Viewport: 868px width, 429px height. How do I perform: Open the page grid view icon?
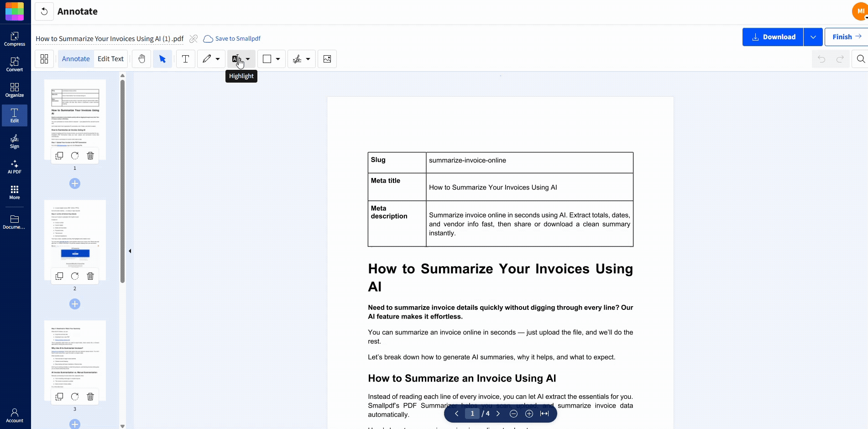point(44,59)
